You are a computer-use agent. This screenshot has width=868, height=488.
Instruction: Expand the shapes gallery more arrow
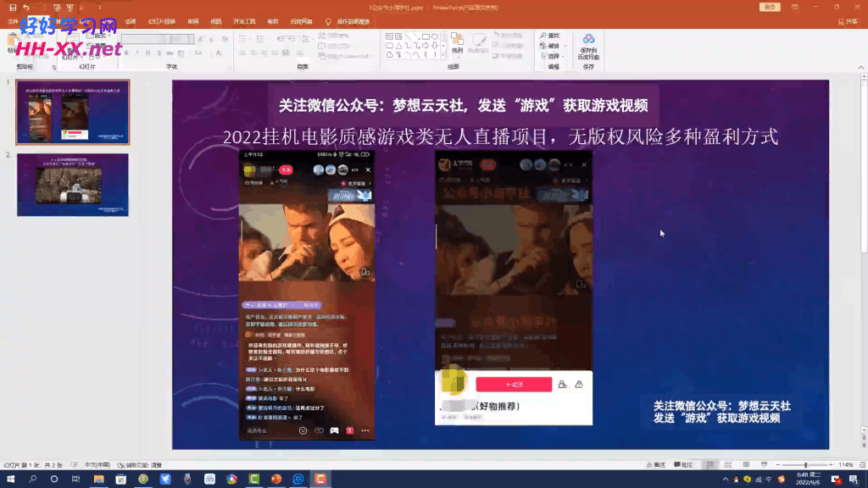tap(443, 55)
